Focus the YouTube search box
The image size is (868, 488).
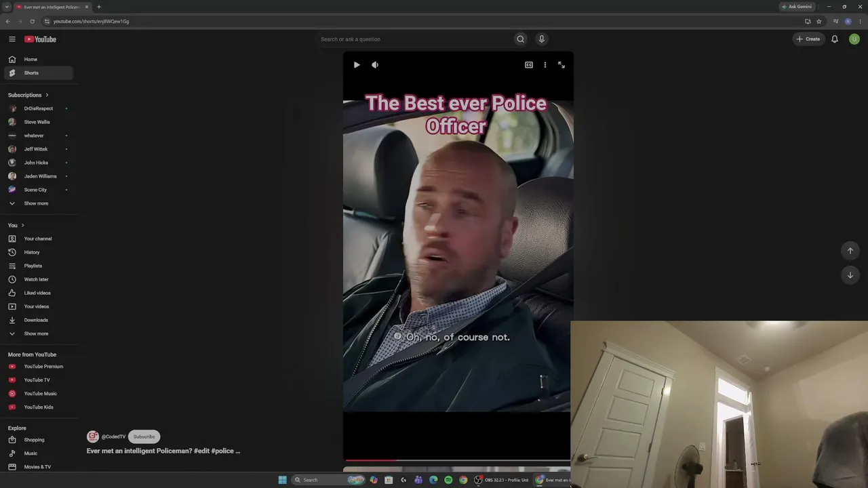coord(415,39)
